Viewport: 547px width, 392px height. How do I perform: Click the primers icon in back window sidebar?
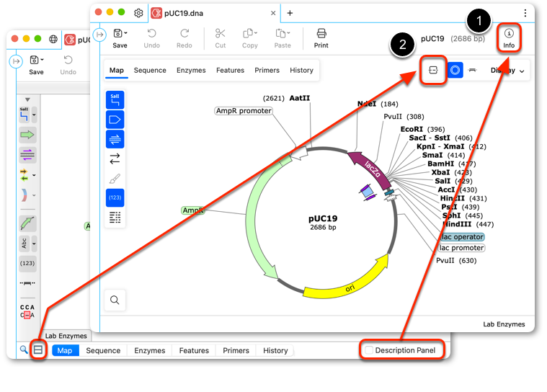pyautogui.click(x=27, y=154)
